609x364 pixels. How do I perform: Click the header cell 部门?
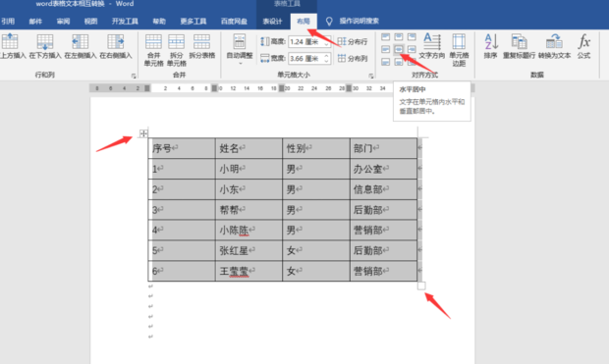[384, 148]
